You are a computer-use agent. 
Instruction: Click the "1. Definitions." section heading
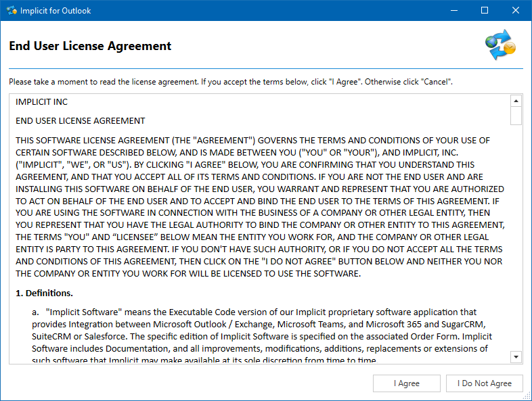pos(45,293)
